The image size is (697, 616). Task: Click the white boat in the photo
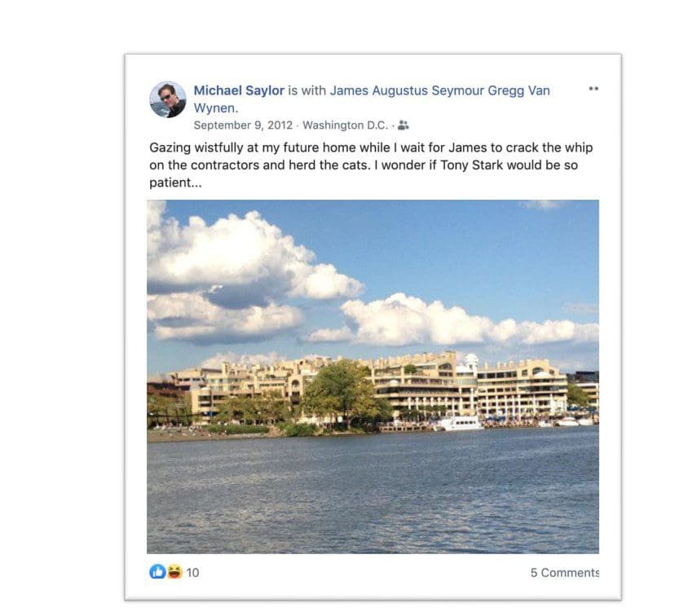(462, 423)
